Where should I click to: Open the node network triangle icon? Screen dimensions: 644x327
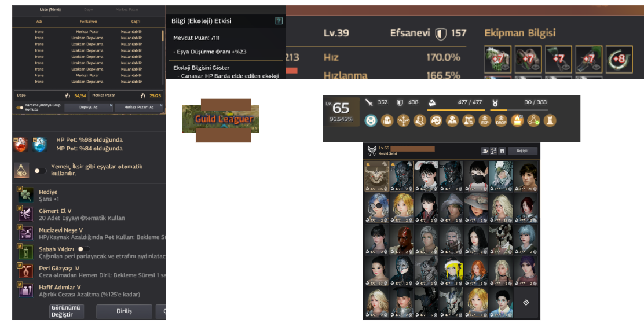[533, 120]
